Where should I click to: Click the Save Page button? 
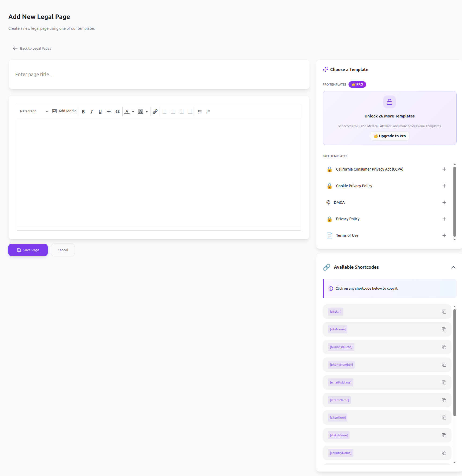(x=28, y=250)
